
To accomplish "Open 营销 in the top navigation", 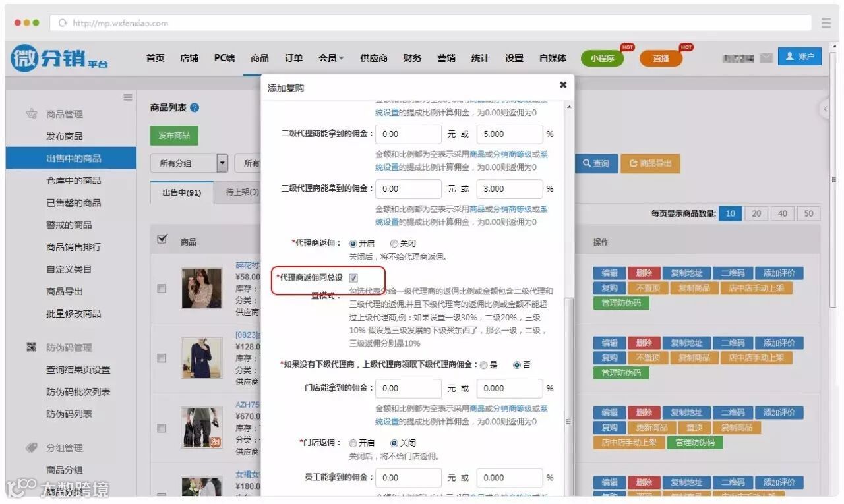I will click(x=446, y=58).
